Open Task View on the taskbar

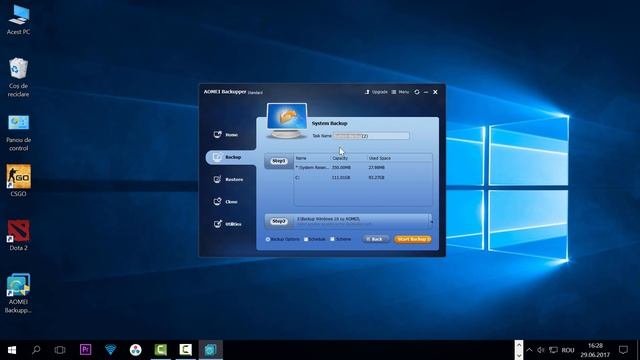tap(60, 350)
